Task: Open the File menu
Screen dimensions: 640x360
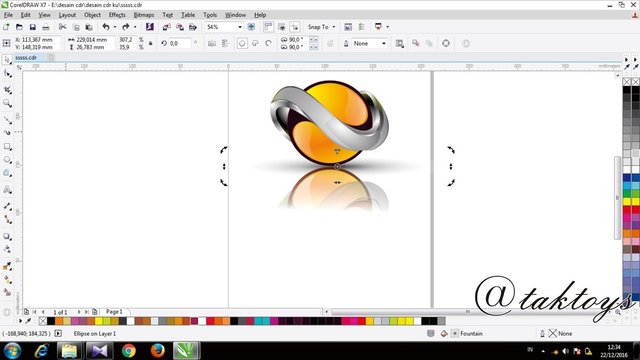Action: [8, 15]
